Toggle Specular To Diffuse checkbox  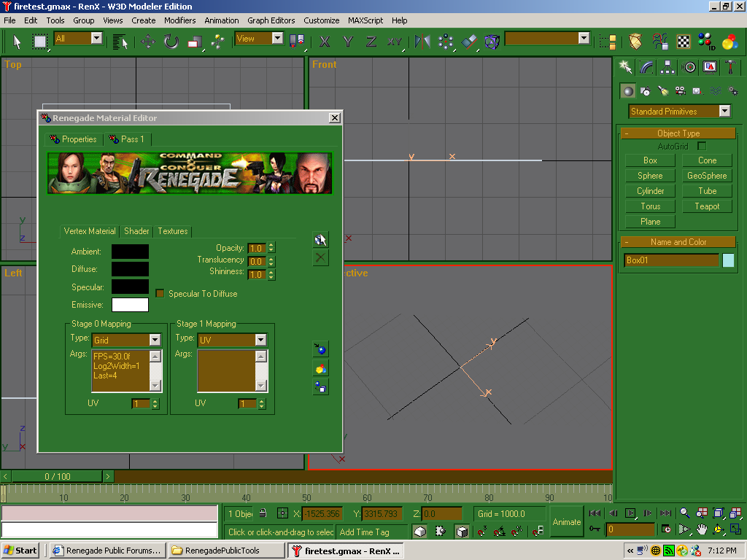[x=160, y=293]
